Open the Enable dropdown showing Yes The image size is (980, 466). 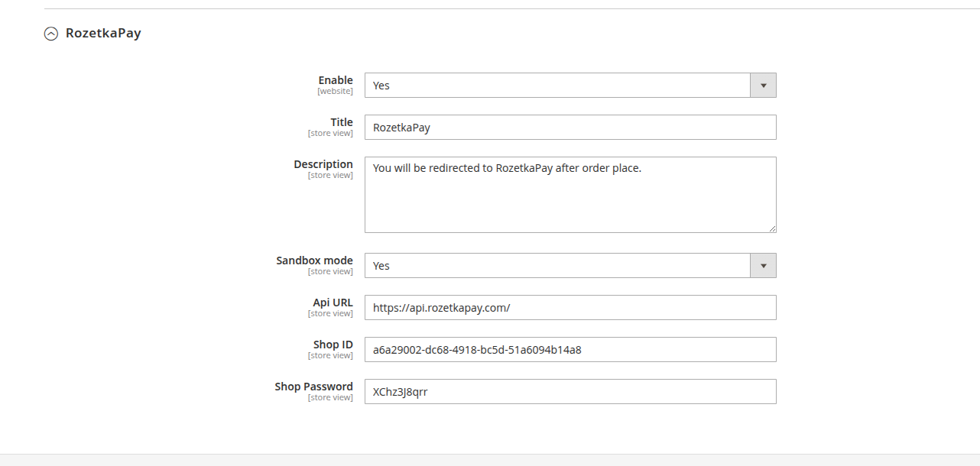tap(558, 86)
